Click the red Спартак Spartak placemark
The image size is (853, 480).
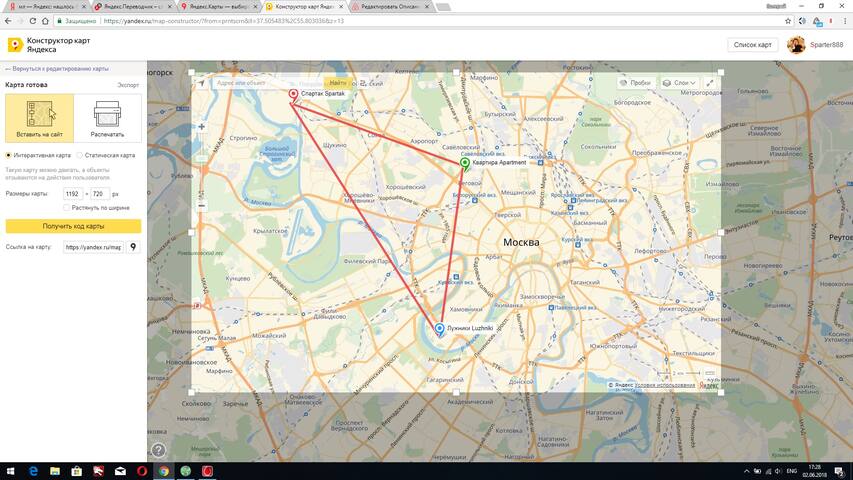(293, 95)
